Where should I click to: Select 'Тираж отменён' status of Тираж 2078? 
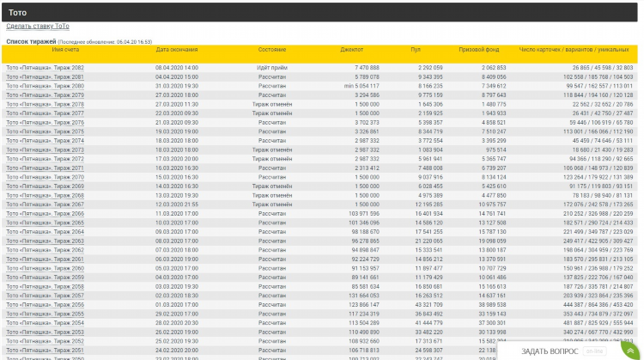point(272,104)
